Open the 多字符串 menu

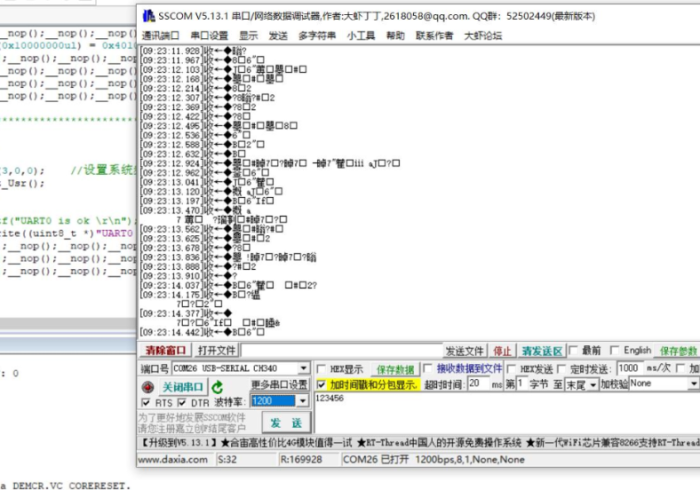point(317,35)
